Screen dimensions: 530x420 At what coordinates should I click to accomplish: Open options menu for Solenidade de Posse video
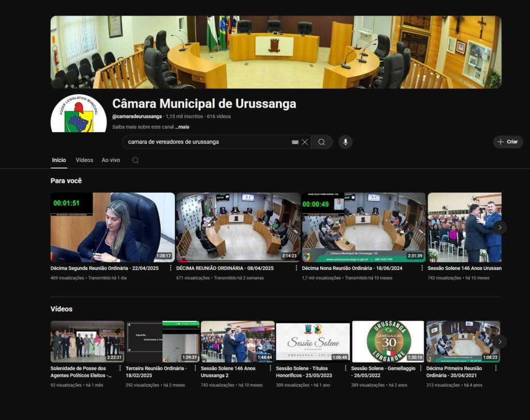pos(120,368)
